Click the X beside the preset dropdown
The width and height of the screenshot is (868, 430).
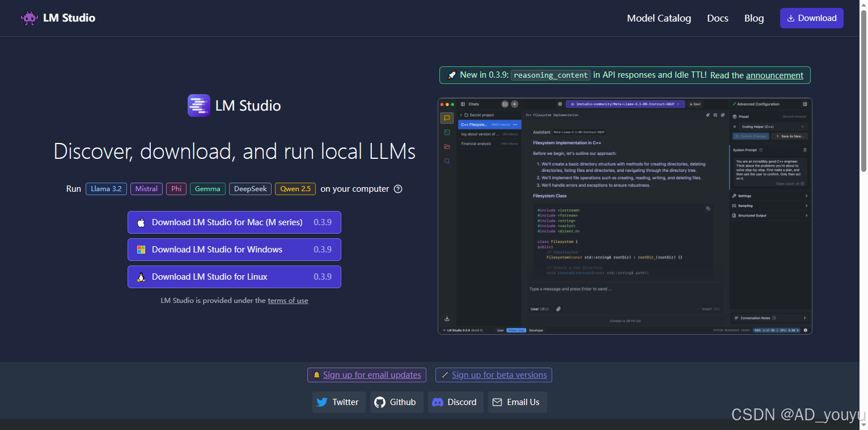734,127
